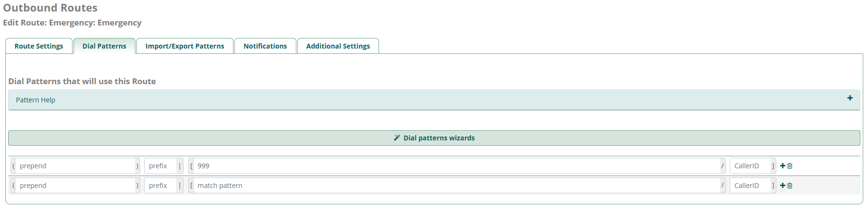Screen dimensions: 868x213
Task: Switch to the Route Settings tab
Action: (x=39, y=46)
